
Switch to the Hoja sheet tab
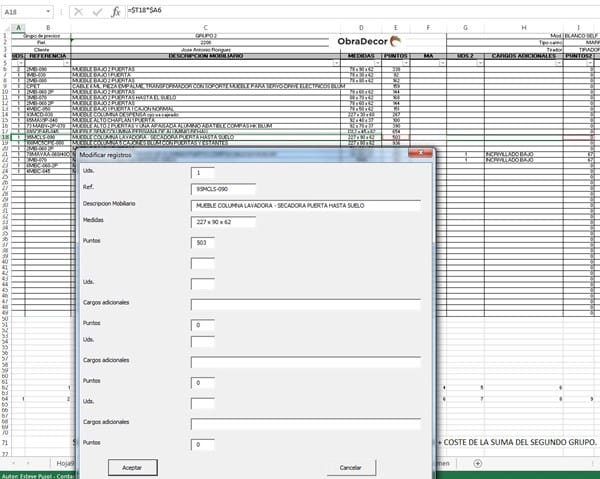click(67, 463)
